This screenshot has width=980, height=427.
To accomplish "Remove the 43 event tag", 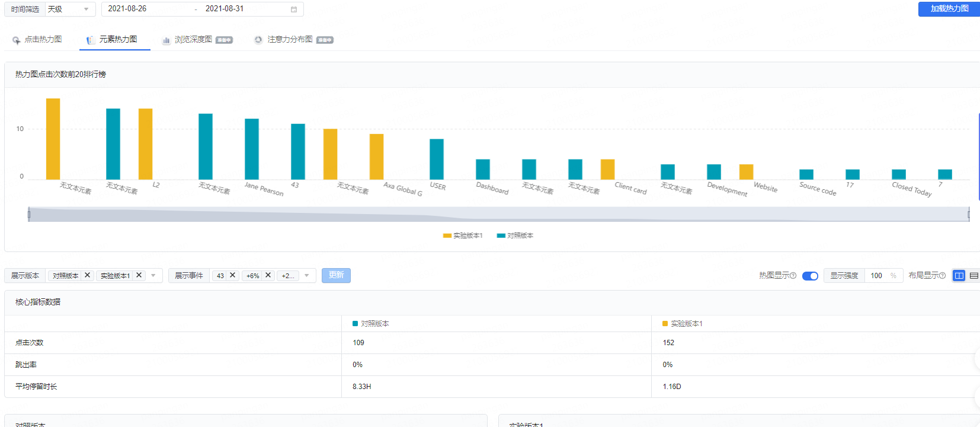I will pyautogui.click(x=233, y=275).
